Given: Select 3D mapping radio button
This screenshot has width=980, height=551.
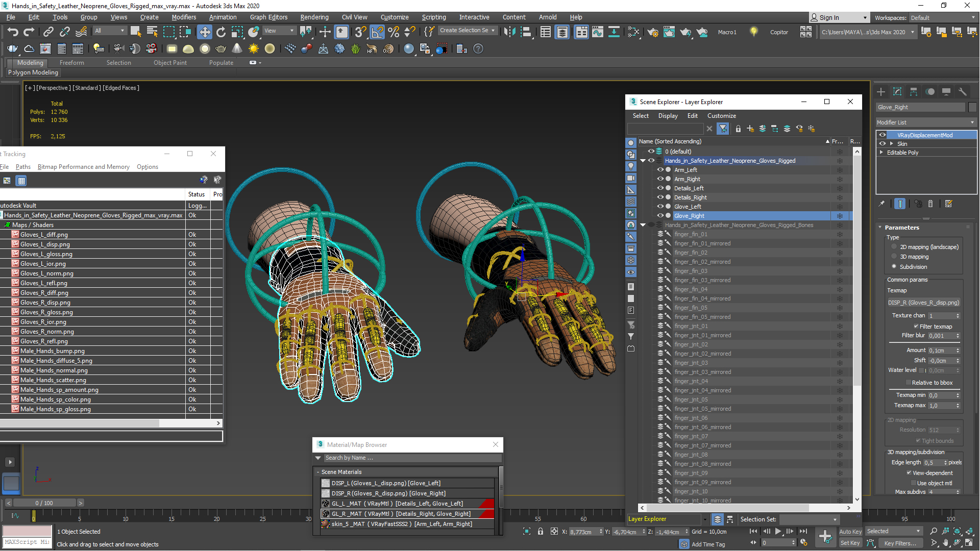Looking at the screenshot, I should [894, 257].
